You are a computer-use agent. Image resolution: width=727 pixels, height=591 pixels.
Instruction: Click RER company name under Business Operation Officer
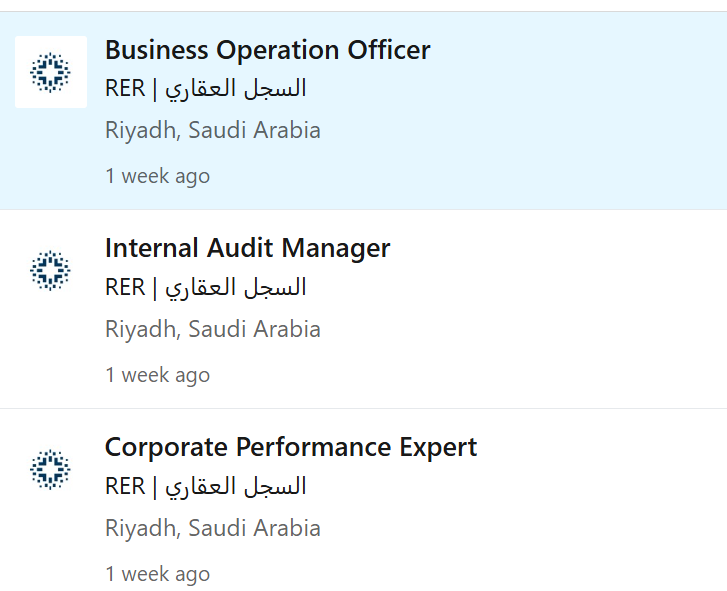(205, 88)
